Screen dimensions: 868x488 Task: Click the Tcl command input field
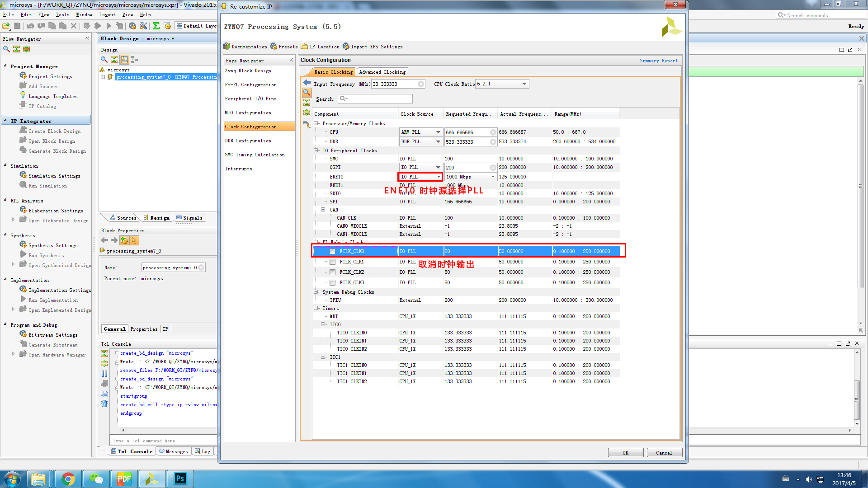(164, 441)
